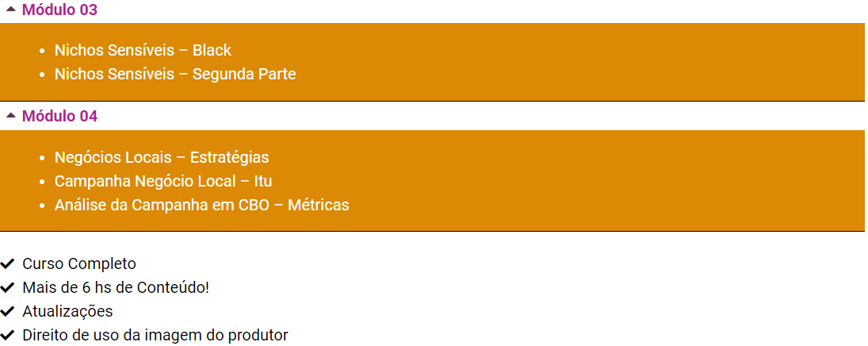The image size is (868, 346).
Task: Select Campanha Negócio Local – Itu lesson
Action: (163, 181)
